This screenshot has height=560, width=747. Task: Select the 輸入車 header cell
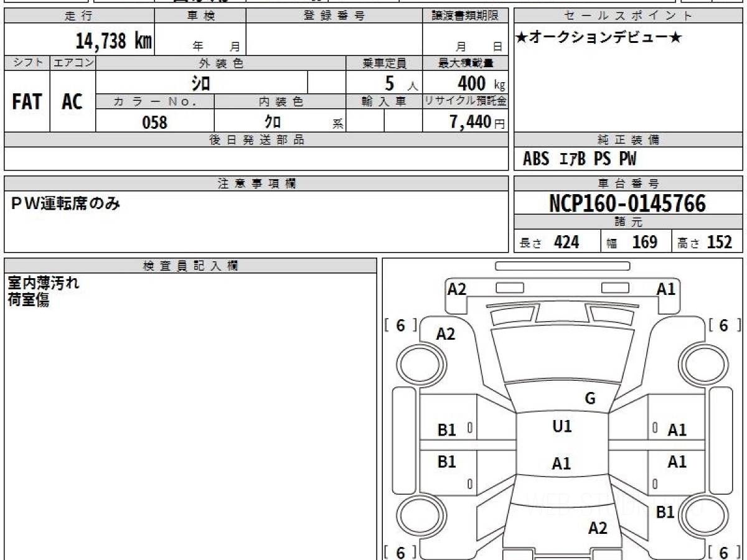[x=384, y=101]
